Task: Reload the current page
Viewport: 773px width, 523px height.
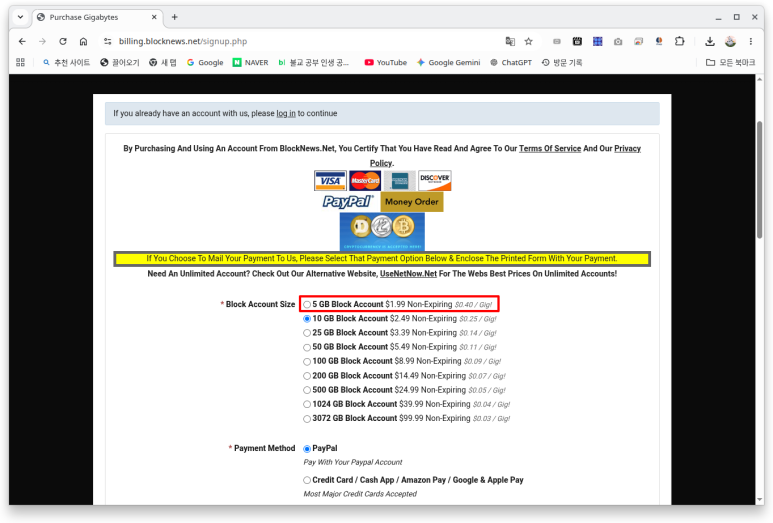Action: tap(63, 41)
